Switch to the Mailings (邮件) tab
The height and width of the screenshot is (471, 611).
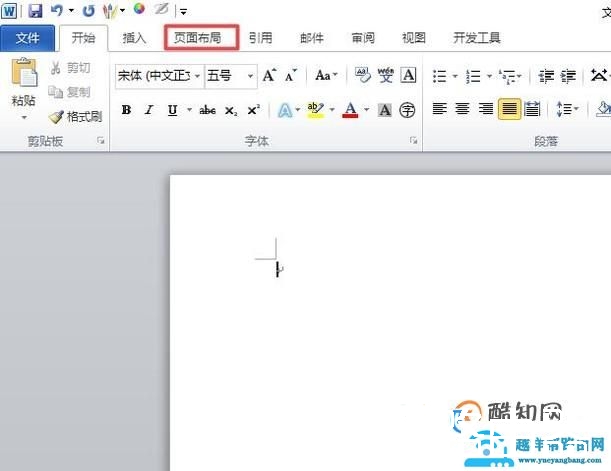(312, 38)
